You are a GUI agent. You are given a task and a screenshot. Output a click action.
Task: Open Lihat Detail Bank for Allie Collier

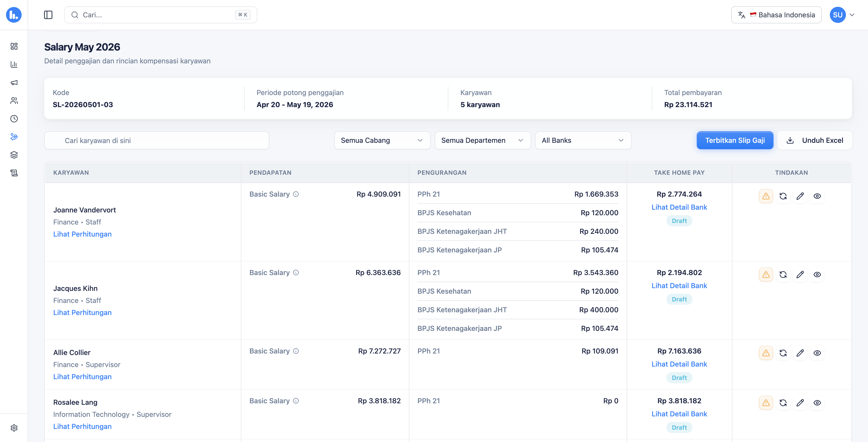click(x=679, y=364)
